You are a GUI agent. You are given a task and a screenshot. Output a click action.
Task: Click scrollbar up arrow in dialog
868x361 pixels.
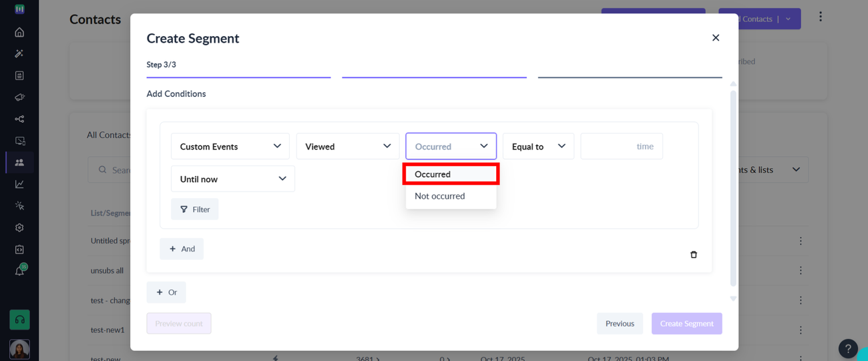pos(733,84)
